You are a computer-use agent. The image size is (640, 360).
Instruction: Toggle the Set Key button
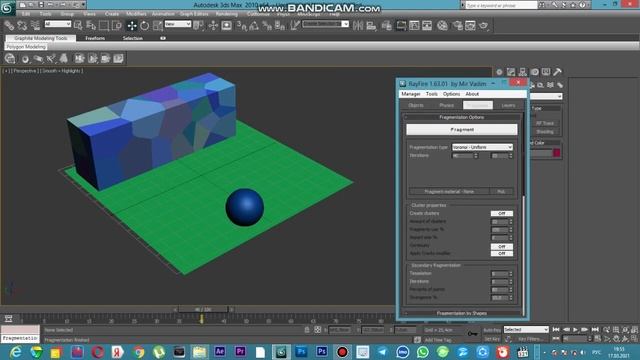tap(492, 339)
